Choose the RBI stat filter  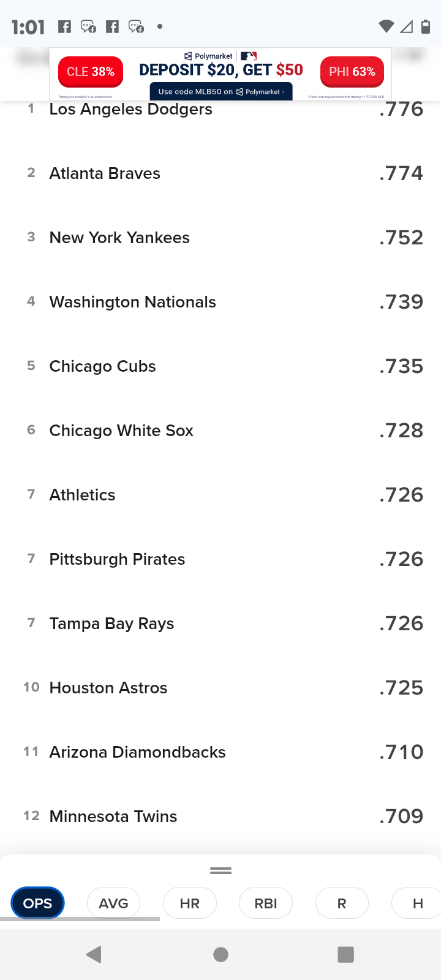[266, 903]
